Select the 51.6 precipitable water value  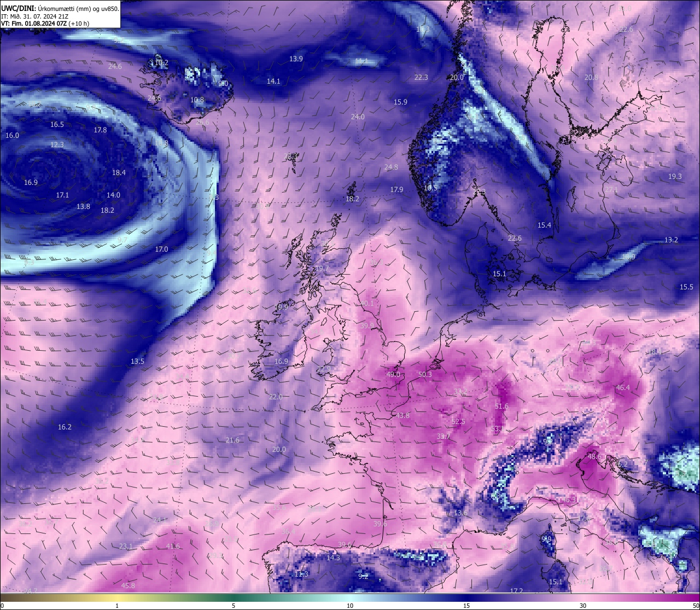coord(501,406)
